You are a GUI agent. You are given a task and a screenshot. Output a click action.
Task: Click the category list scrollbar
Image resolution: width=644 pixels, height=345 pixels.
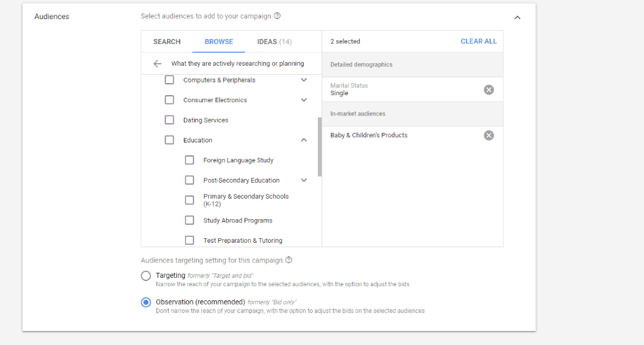(x=320, y=147)
